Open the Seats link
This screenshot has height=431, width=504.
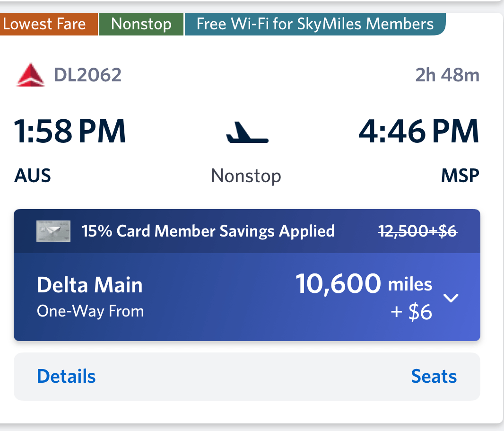coord(434,376)
